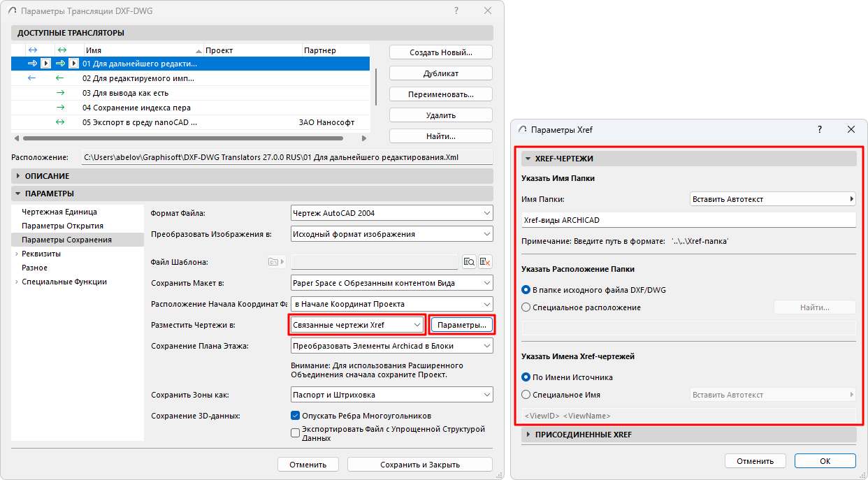Image resolution: width=868 pixels, height=480 pixels.
Task: Click Найти... button under Удалить
Action: point(441,136)
